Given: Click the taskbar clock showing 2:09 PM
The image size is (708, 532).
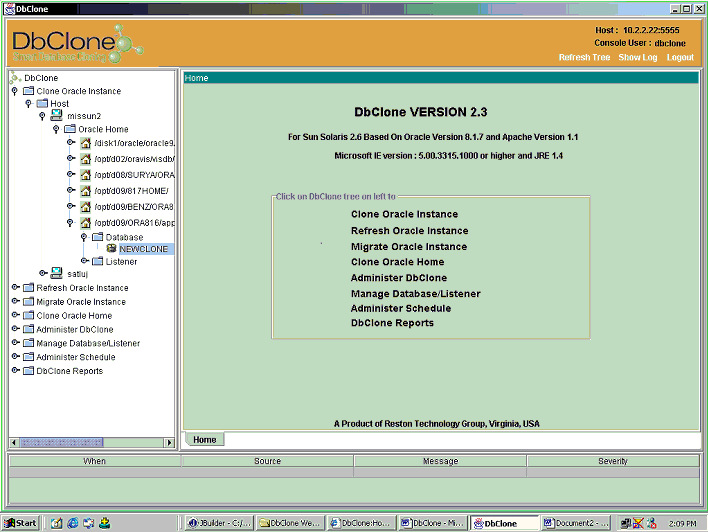Looking at the screenshot, I should pyautogui.click(x=682, y=523).
